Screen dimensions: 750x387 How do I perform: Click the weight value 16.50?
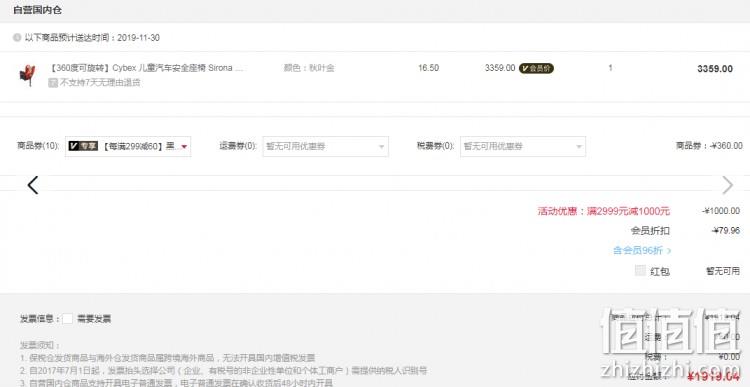(428, 68)
